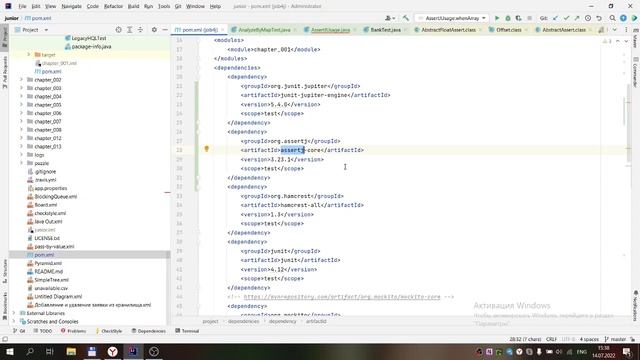Expand the chapter_002 folder
This screenshot has height=360, width=640.
(x=21, y=80)
